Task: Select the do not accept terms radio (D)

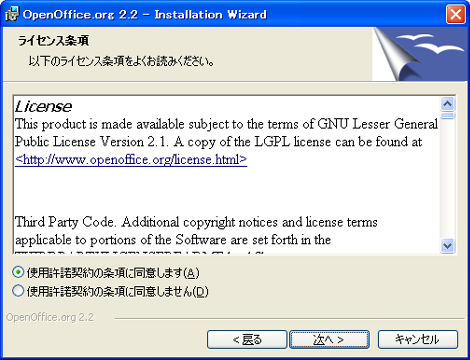Action: coord(18,291)
